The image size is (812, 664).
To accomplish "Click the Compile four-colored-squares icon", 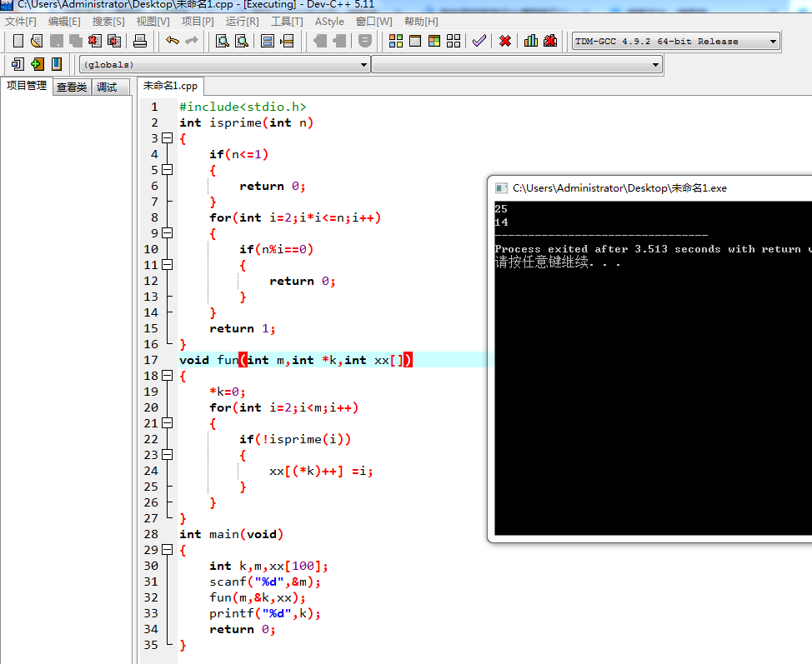I will (396, 41).
